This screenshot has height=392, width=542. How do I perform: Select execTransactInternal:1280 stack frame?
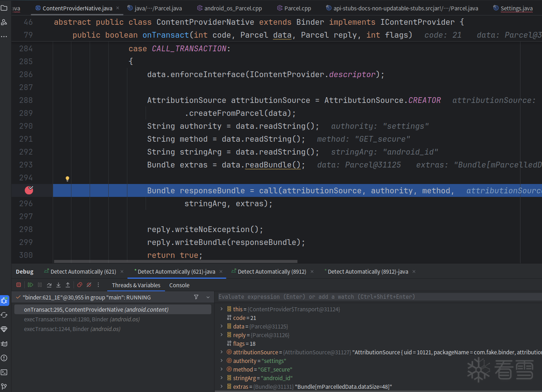tap(113, 319)
